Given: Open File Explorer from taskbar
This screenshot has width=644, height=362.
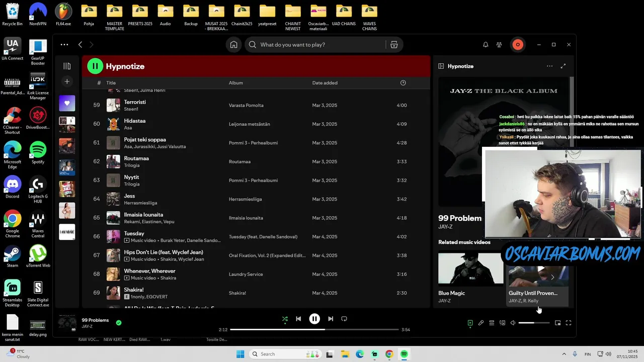Looking at the screenshot, I should (x=345, y=354).
